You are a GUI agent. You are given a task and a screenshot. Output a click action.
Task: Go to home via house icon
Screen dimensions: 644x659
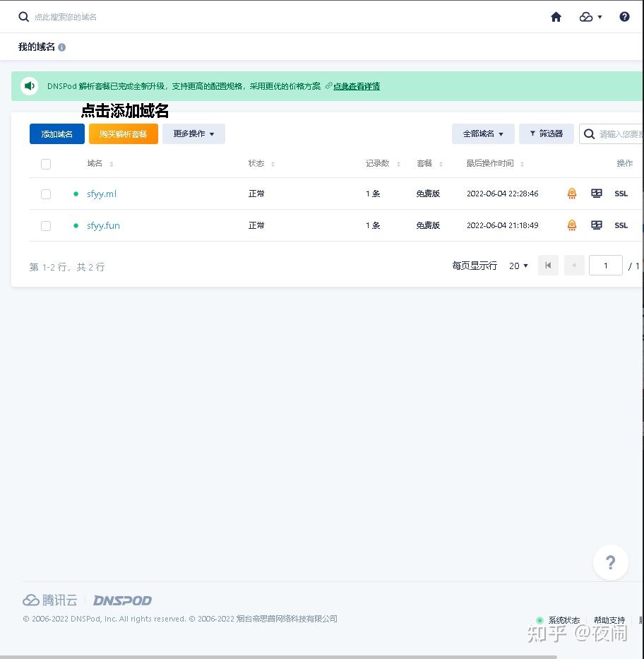(556, 17)
